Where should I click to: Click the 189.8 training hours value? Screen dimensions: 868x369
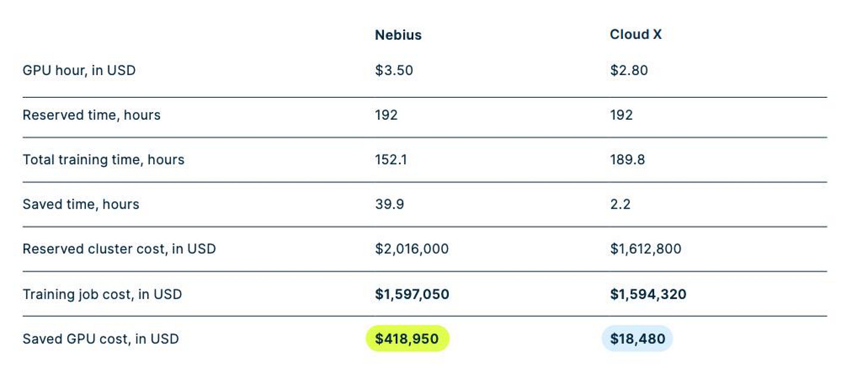[x=627, y=160]
